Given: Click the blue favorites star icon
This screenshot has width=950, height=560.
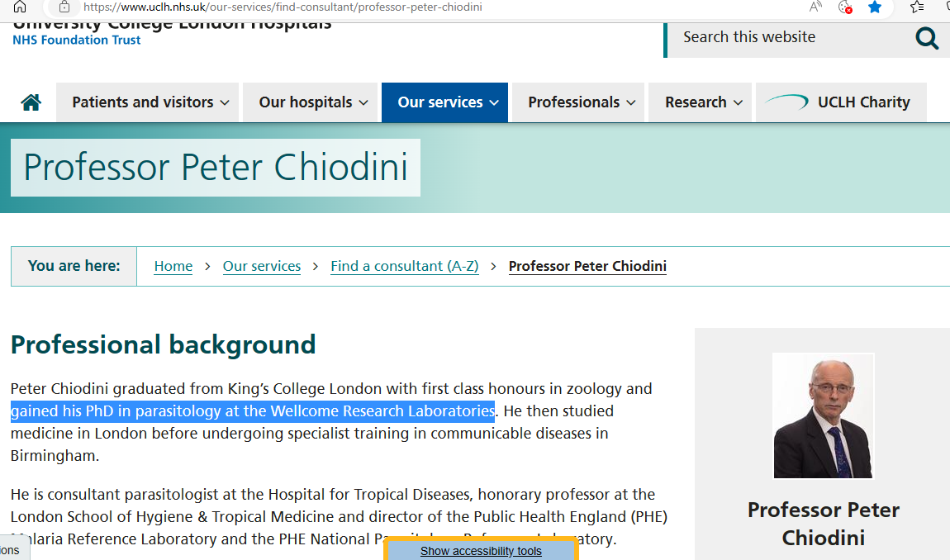Looking at the screenshot, I should (875, 7).
